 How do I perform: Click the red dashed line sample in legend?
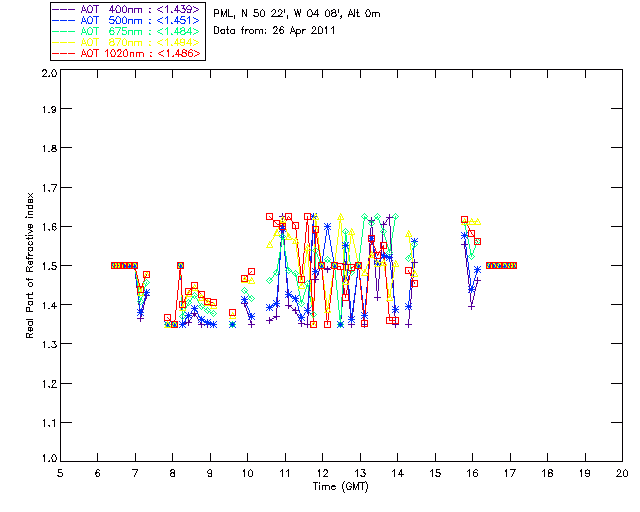coord(64,53)
